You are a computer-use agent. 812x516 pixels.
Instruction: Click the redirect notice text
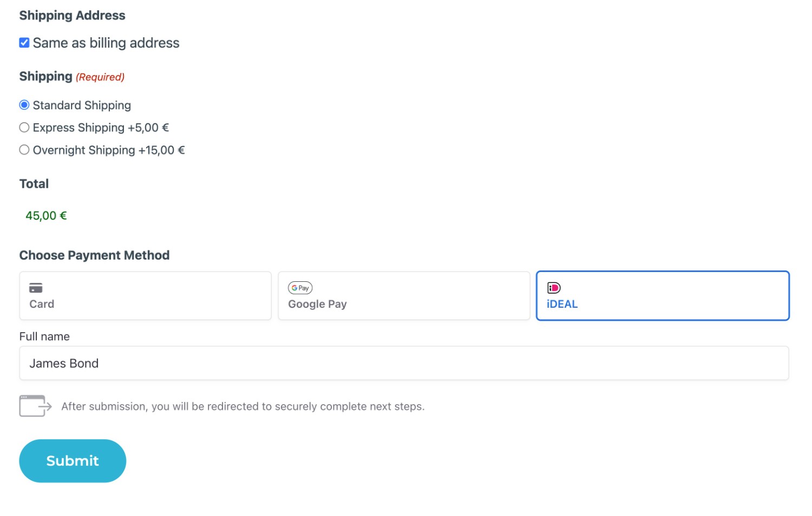(243, 406)
